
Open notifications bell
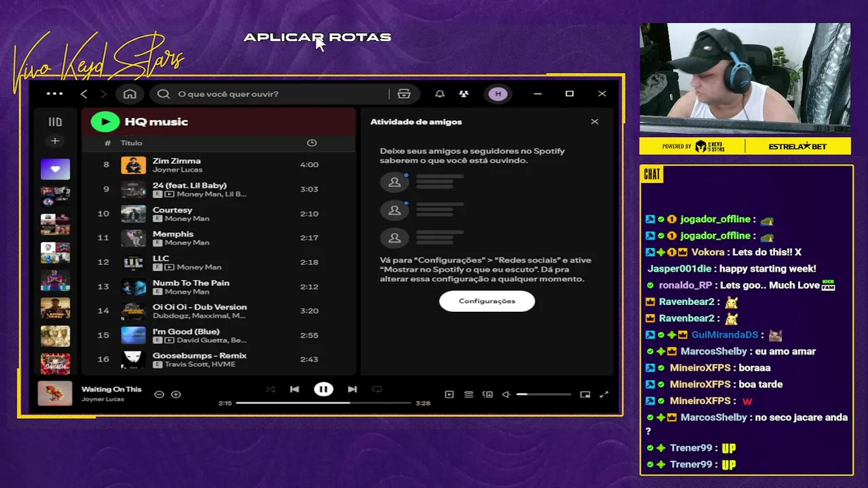[439, 94]
